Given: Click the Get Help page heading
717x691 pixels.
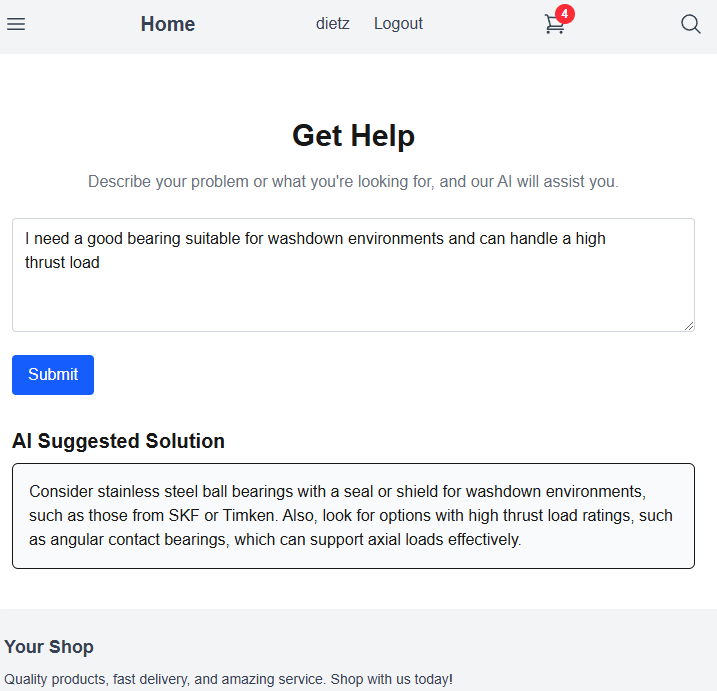Looking at the screenshot, I should coord(353,136).
